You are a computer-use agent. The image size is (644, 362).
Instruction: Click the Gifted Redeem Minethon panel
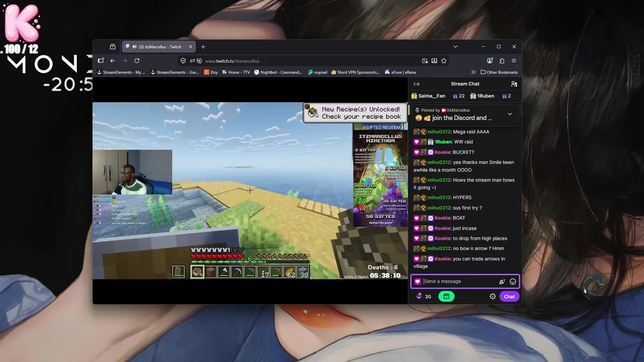click(x=380, y=174)
